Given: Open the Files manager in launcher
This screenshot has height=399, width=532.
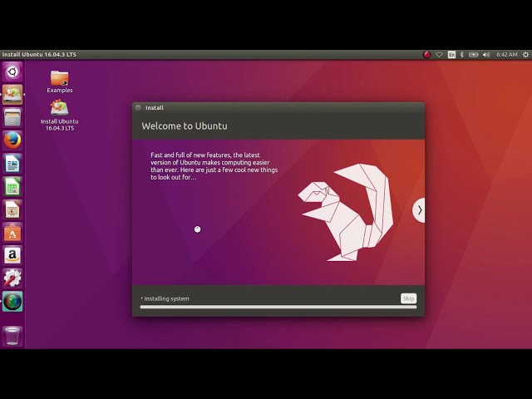Looking at the screenshot, I should [12, 118].
